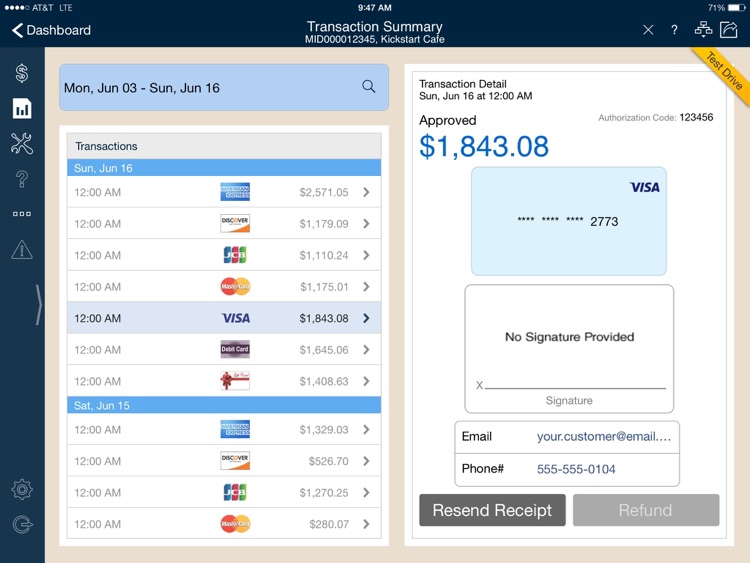Tap the VISA logo on highlighted row
The height and width of the screenshot is (563, 750).
(235, 318)
